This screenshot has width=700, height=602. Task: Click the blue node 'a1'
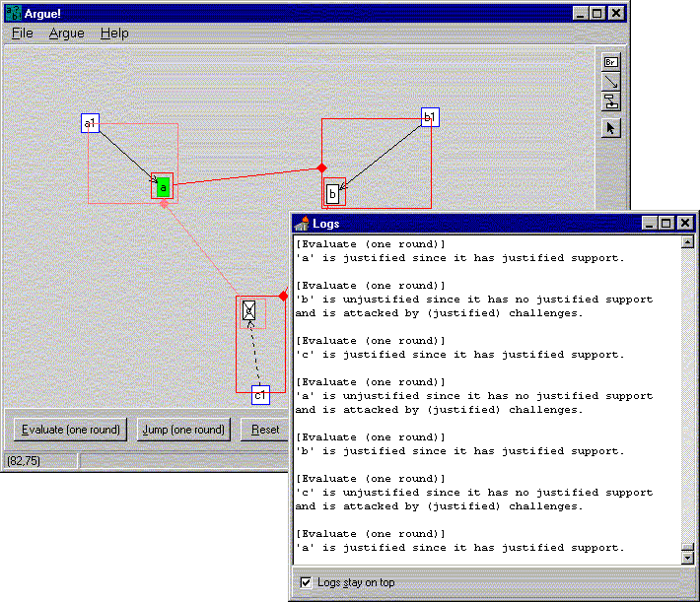[90, 123]
